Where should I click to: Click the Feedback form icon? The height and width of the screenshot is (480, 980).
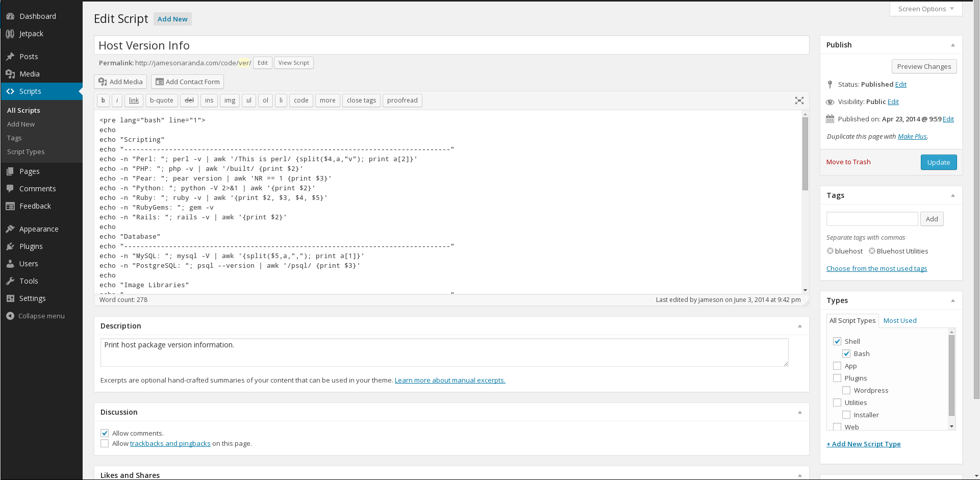pyautogui.click(x=10, y=206)
